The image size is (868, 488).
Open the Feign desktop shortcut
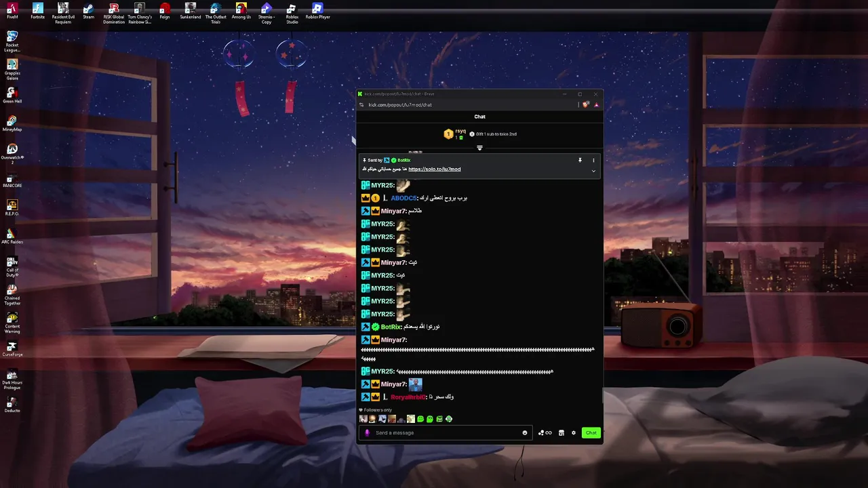pos(165,11)
